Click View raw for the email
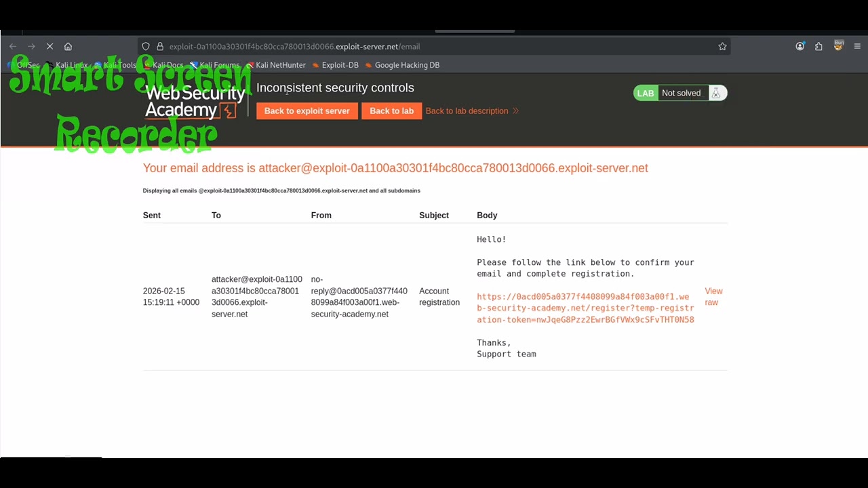 tap(713, 297)
